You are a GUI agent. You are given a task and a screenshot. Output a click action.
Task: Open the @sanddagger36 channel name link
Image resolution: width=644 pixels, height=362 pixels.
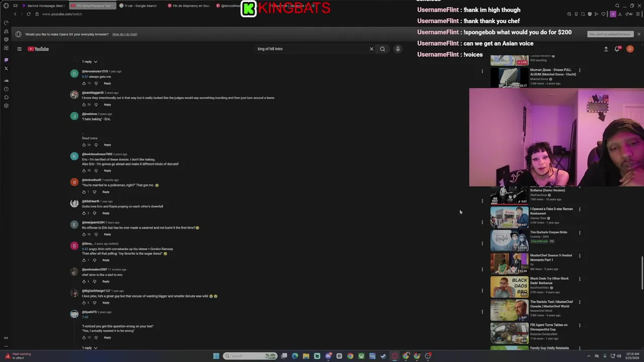[93, 93]
